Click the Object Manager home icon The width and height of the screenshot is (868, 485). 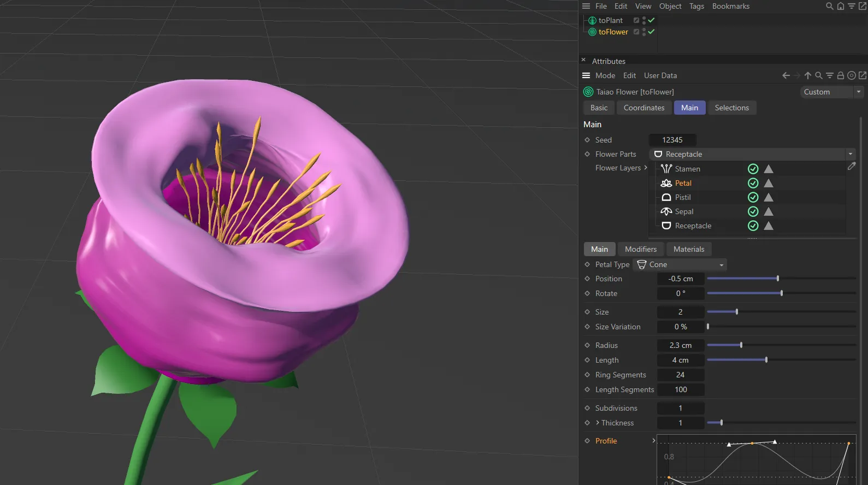point(841,6)
